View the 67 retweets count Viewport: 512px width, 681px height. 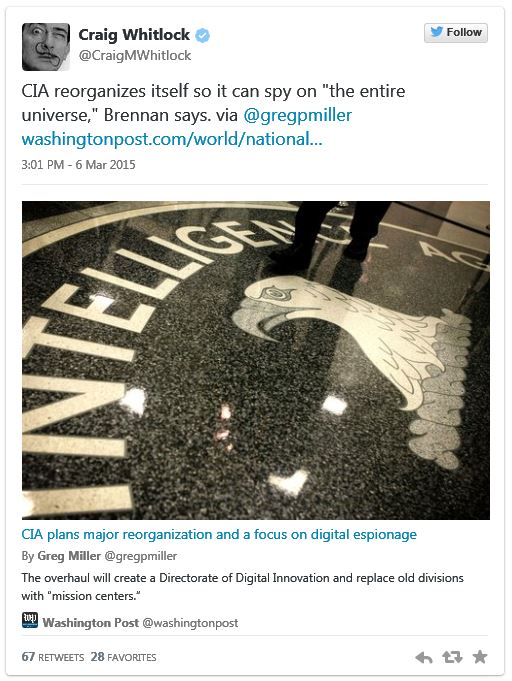click(53, 657)
